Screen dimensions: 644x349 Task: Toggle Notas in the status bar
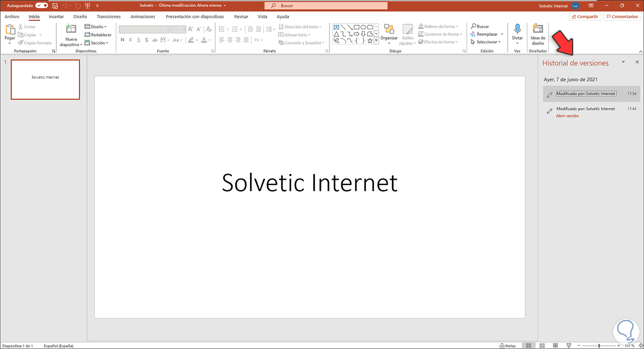coord(507,346)
